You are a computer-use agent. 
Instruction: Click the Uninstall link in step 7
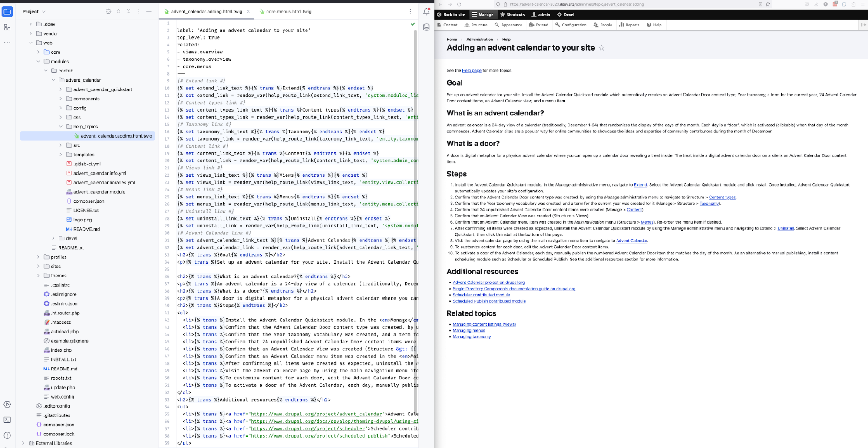click(785, 228)
